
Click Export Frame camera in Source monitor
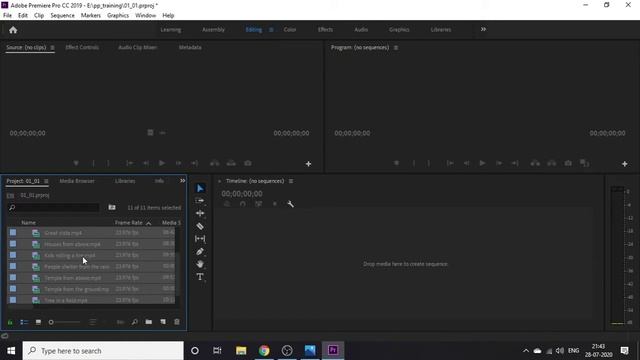(x=248, y=163)
